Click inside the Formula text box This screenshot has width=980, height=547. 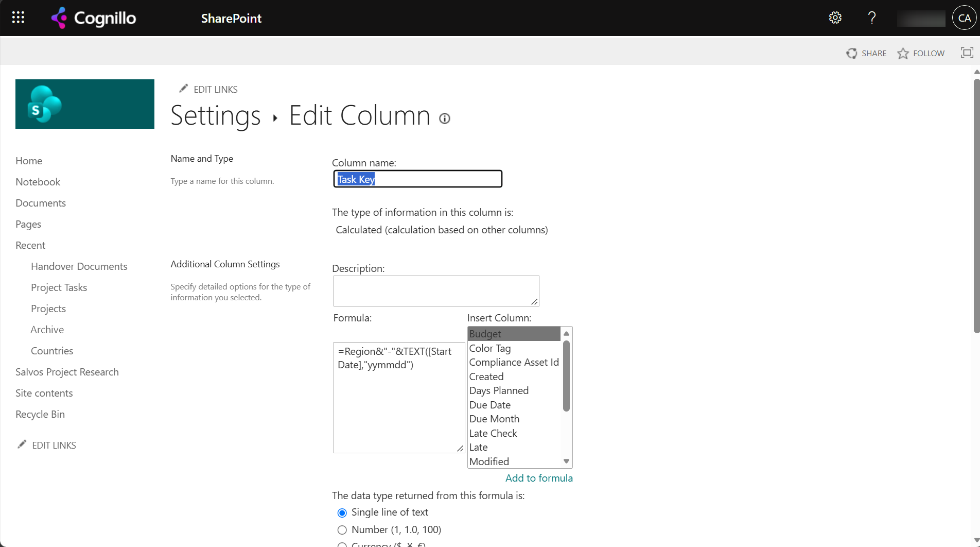399,398
